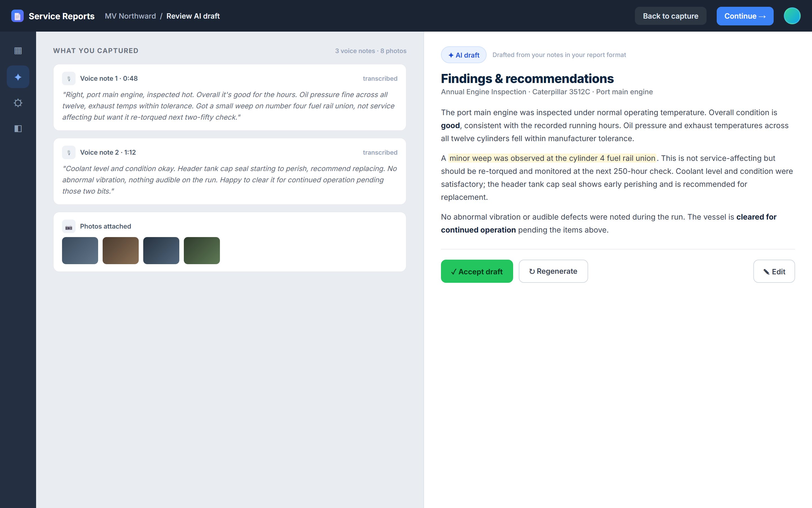Open the MV Northward breadcrumb

click(x=130, y=16)
